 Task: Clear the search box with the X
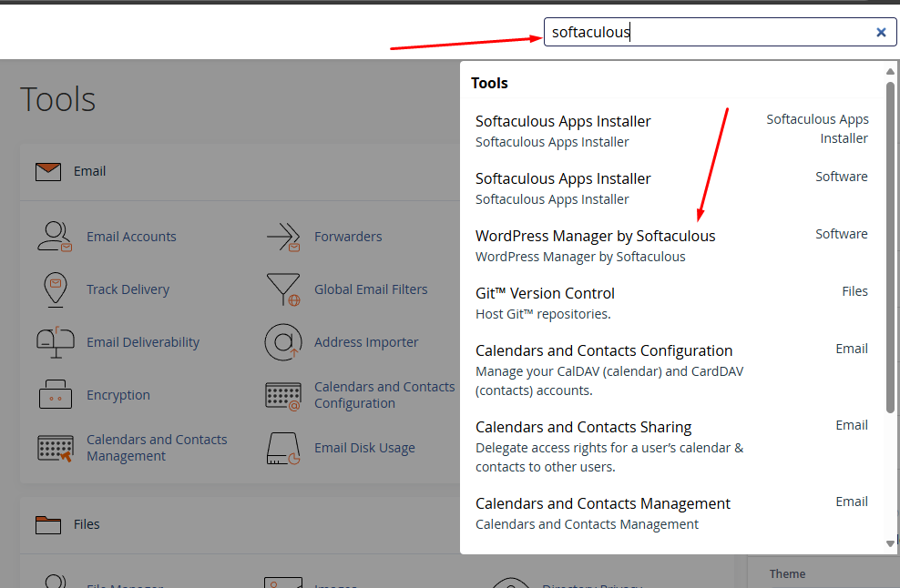tap(881, 32)
